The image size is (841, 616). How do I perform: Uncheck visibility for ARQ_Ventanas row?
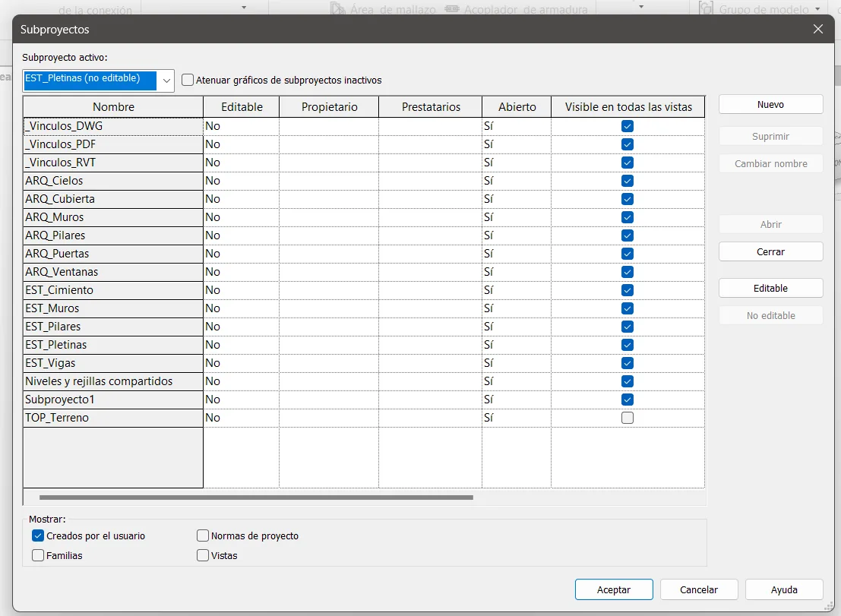[x=627, y=272]
